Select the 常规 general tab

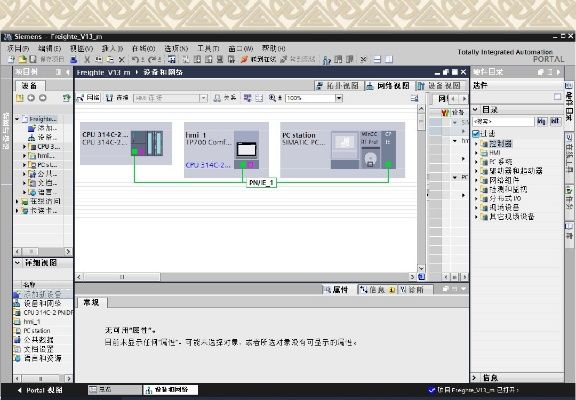point(92,303)
